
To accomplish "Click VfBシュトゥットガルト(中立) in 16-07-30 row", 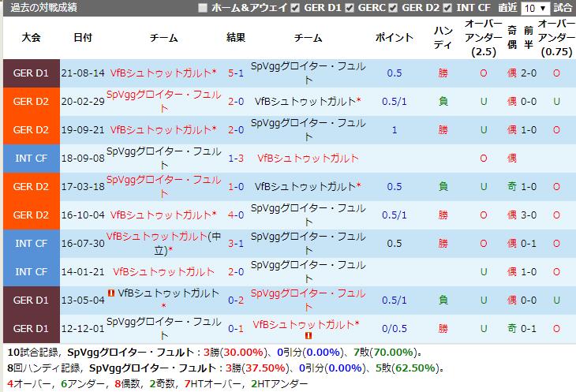I will click(x=163, y=244).
